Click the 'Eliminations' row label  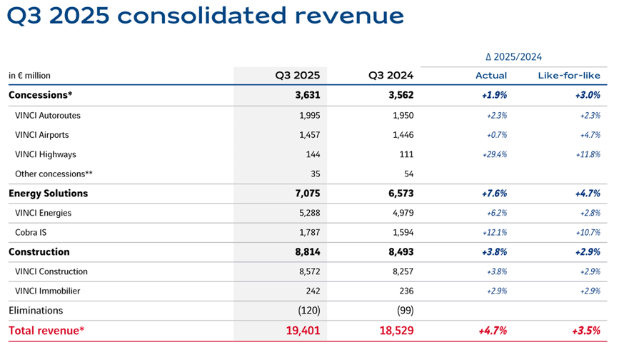coord(36,311)
